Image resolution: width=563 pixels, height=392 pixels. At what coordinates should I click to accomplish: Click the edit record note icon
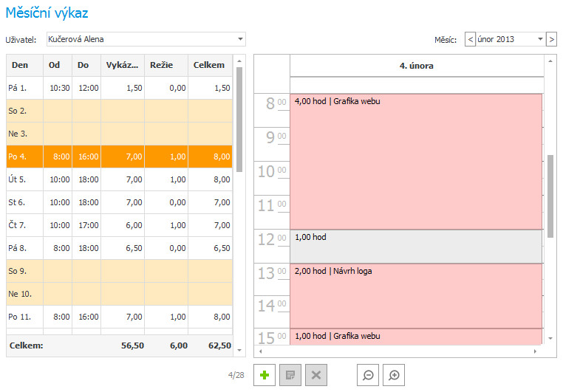[290, 375]
